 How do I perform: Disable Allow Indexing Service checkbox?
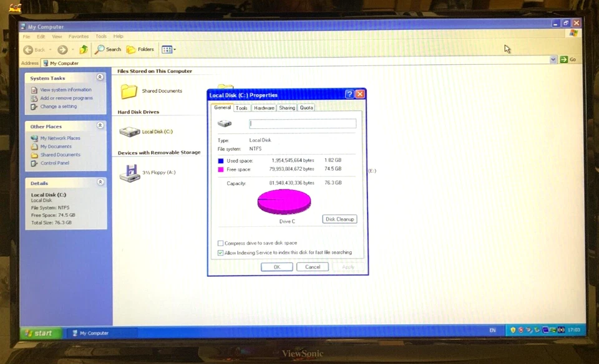220,252
